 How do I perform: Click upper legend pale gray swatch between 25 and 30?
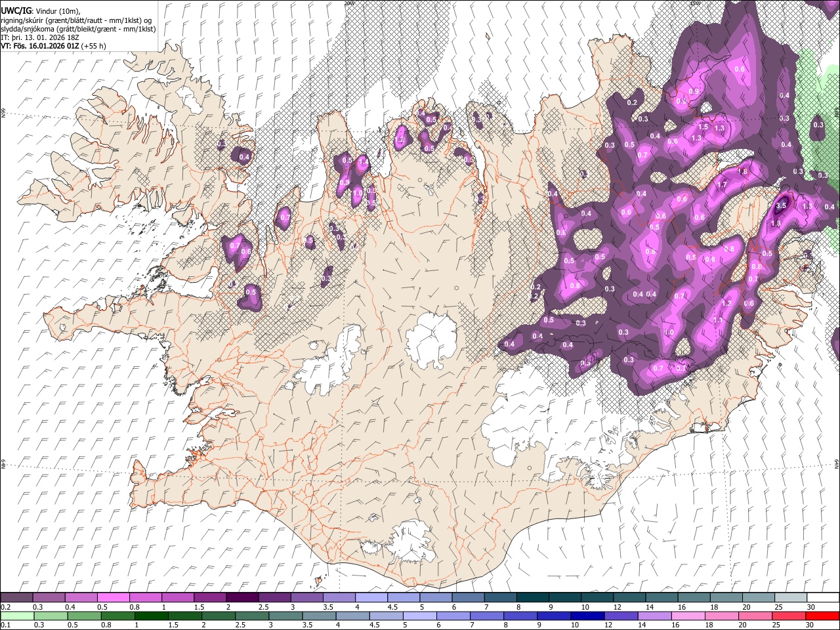pos(791,598)
